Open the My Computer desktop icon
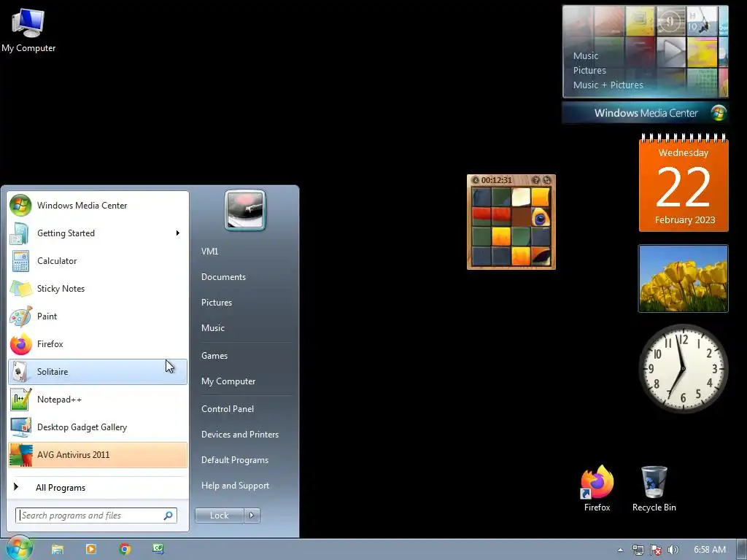This screenshot has height=560, width=747. pyautogui.click(x=28, y=31)
